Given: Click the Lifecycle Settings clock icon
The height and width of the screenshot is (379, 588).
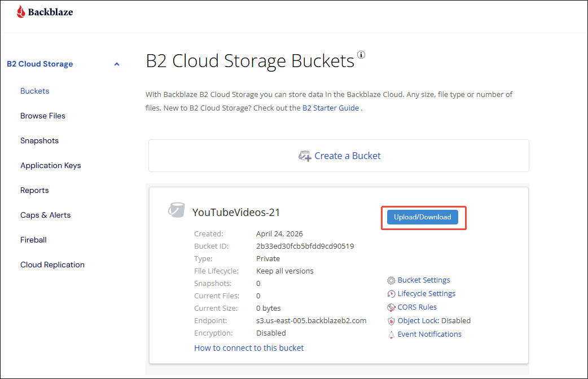Looking at the screenshot, I should click(x=391, y=294).
